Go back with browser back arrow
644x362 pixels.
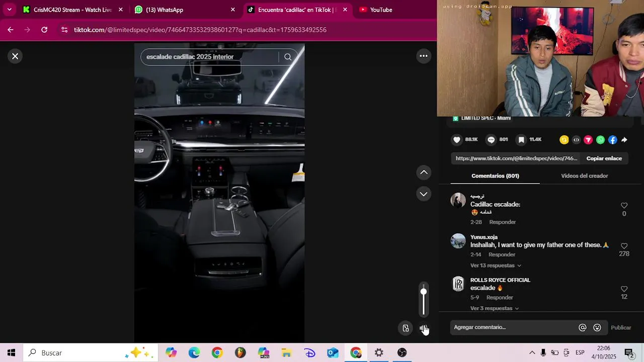[x=11, y=30]
